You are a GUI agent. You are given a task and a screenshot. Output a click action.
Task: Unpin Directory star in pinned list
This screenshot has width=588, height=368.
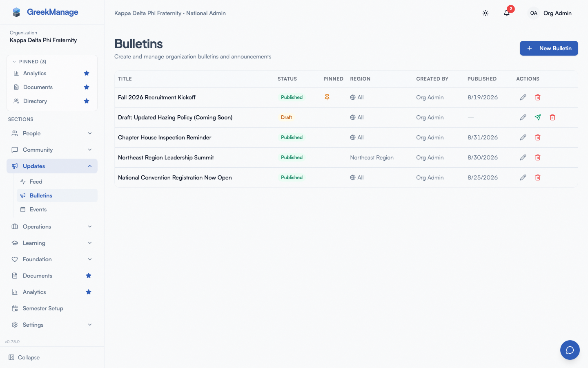pyautogui.click(x=87, y=101)
